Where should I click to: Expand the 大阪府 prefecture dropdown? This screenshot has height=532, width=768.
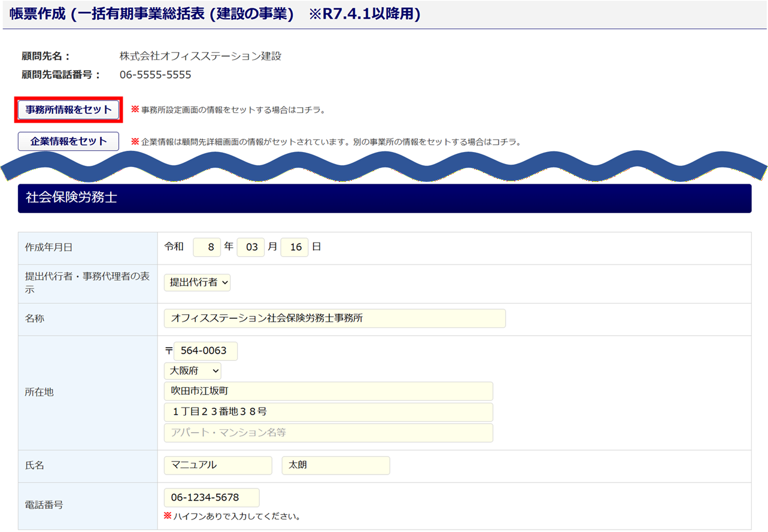[x=192, y=371]
